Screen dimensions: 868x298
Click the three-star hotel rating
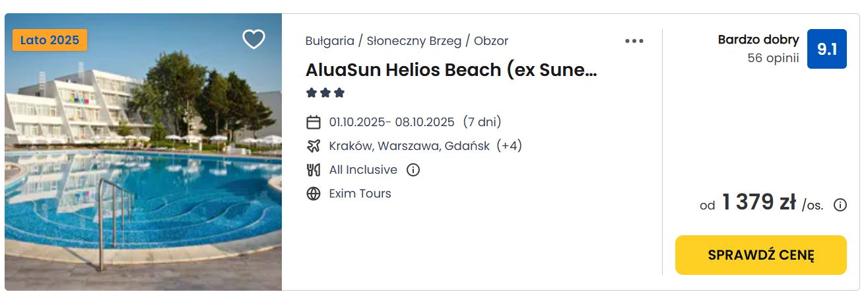pos(325,93)
